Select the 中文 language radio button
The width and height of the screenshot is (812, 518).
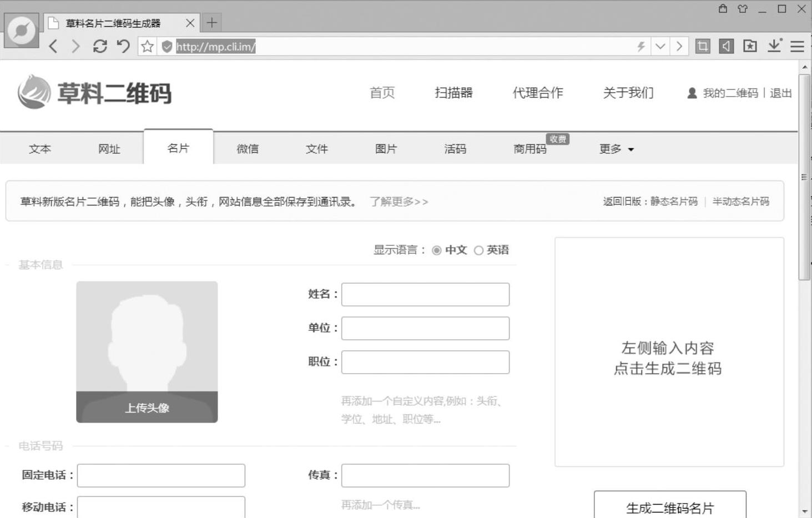[x=437, y=250]
